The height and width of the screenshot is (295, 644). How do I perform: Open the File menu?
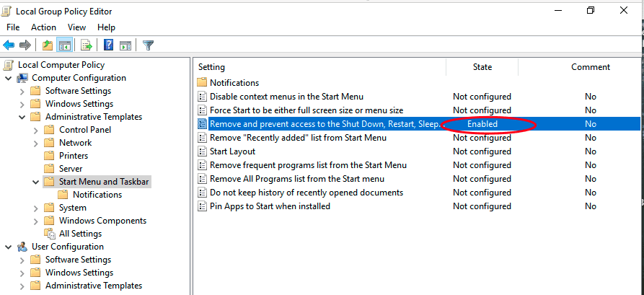13,27
